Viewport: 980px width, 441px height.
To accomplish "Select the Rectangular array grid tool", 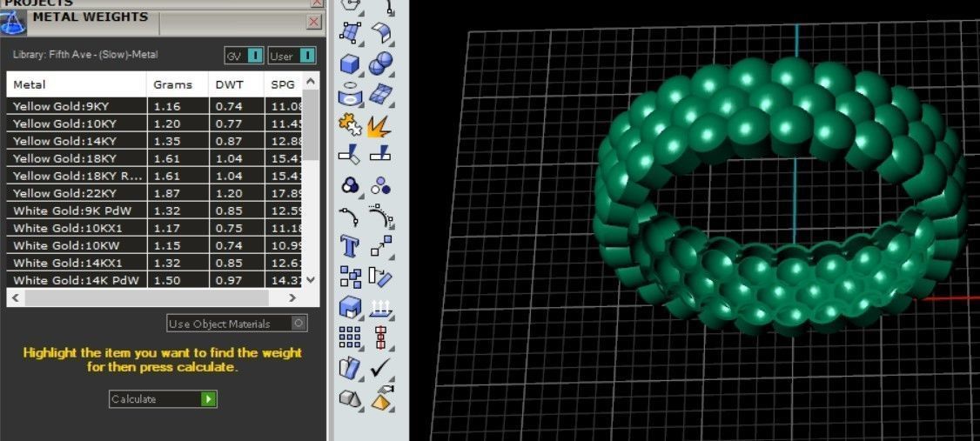I will tap(351, 337).
